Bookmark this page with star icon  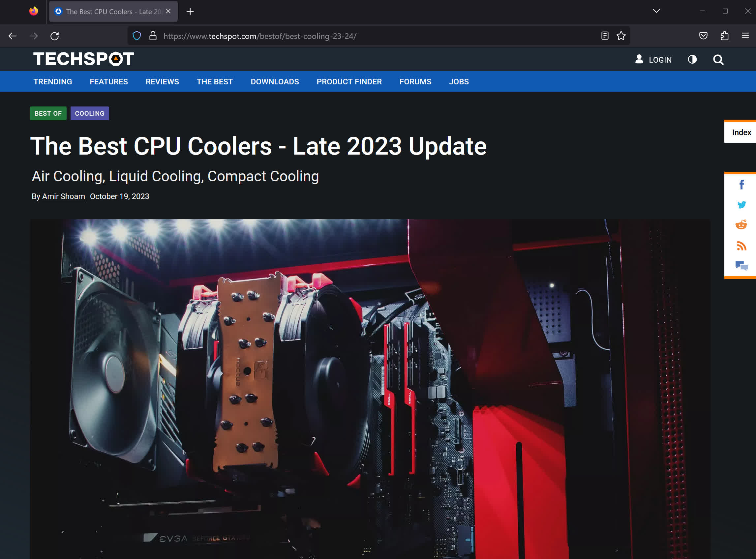pos(621,36)
